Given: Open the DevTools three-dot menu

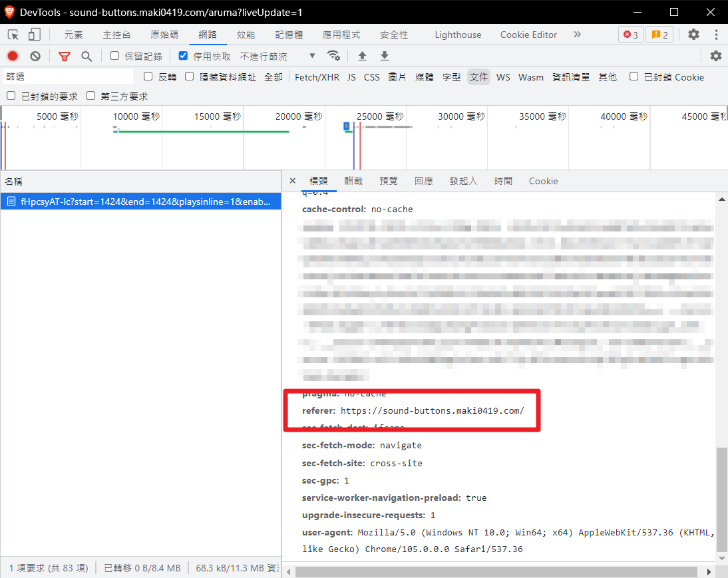Looking at the screenshot, I should [x=716, y=35].
